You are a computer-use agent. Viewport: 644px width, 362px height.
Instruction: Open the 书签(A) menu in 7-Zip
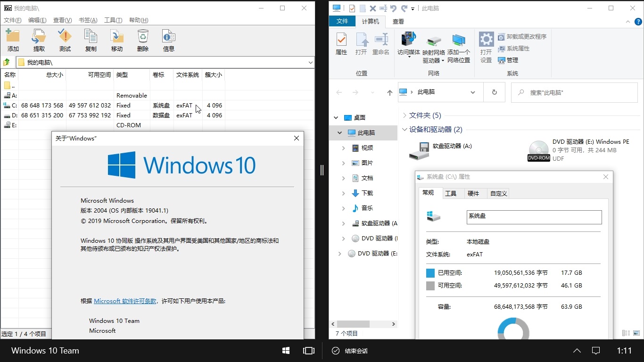pos(88,20)
